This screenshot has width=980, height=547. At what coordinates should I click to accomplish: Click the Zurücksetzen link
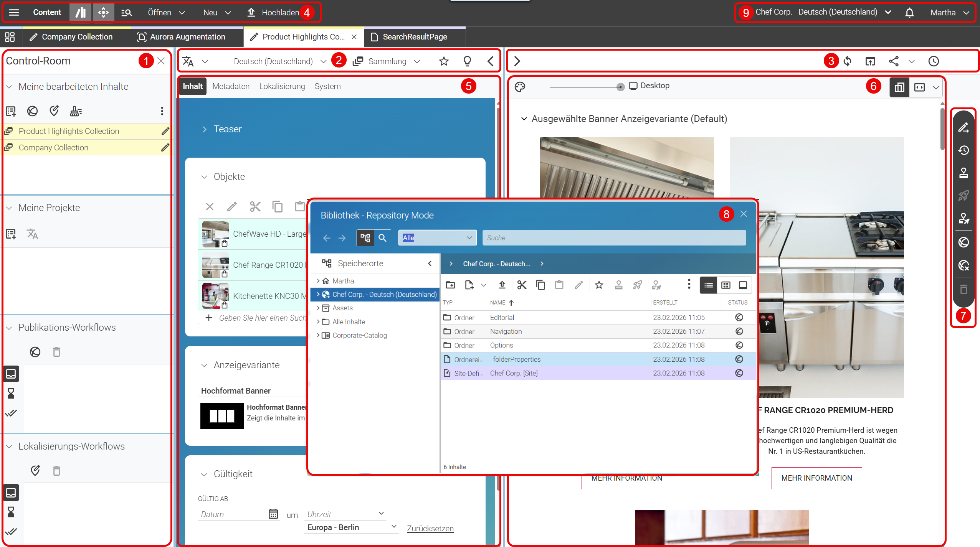point(430,528)
